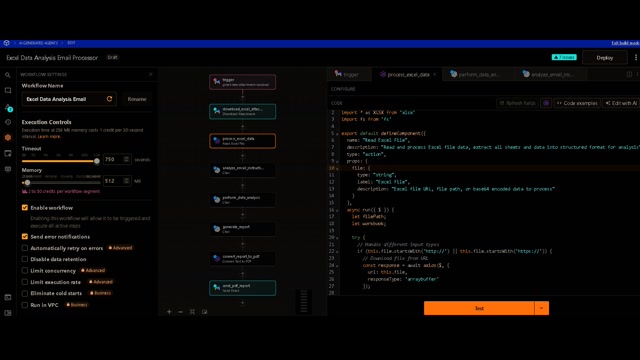The height and width of the screenshot is (360, 640).
Task: Collapse the try block fold at line 20
Action: [x=337, y=238]
